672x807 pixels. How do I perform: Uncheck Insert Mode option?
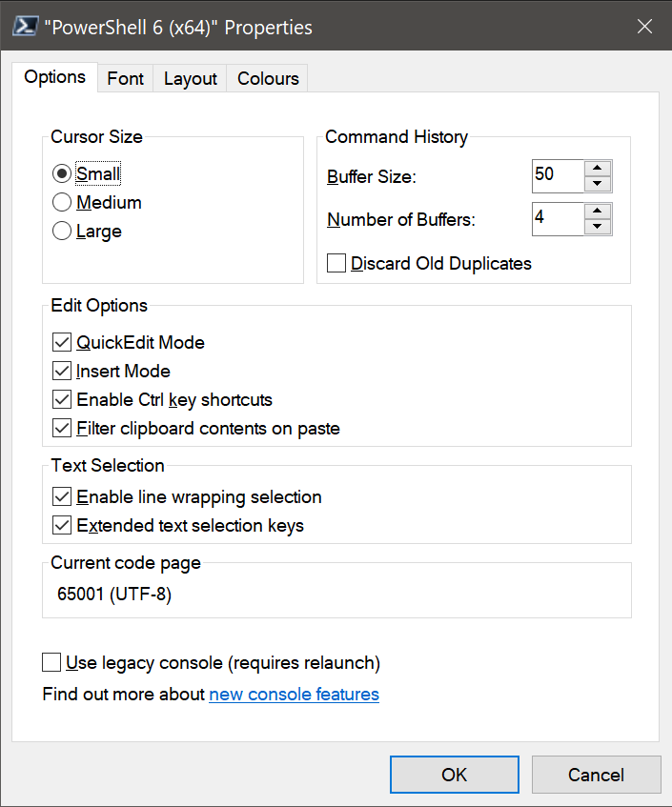(x=62, y=371)
